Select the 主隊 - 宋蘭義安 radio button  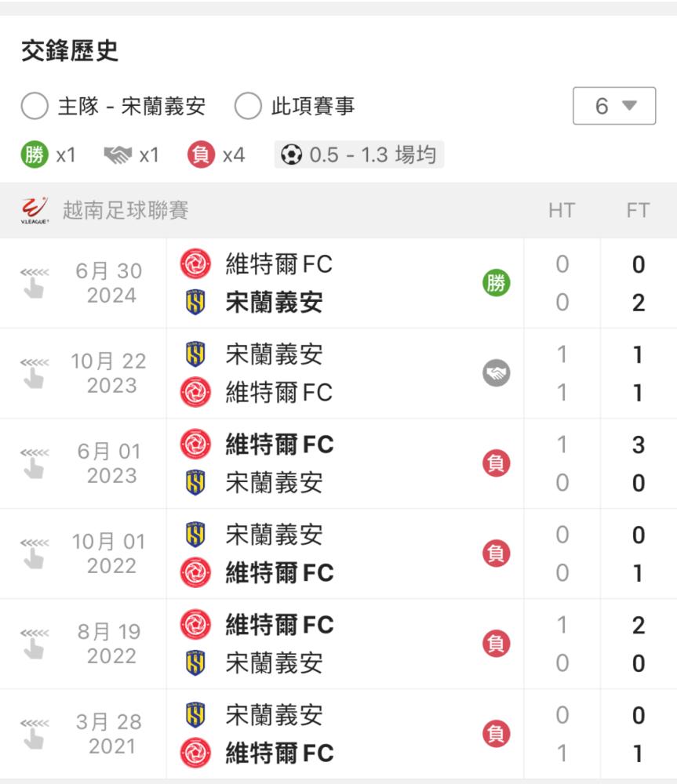coord(35,106)
